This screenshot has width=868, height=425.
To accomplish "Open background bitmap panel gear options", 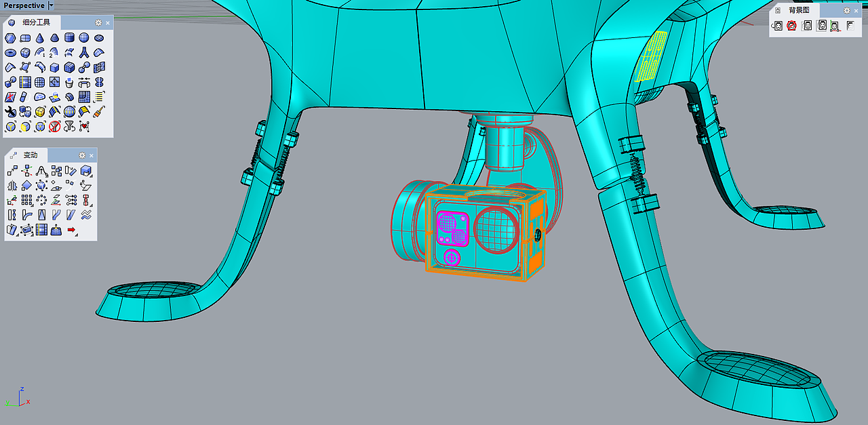I will coord(847,10).
